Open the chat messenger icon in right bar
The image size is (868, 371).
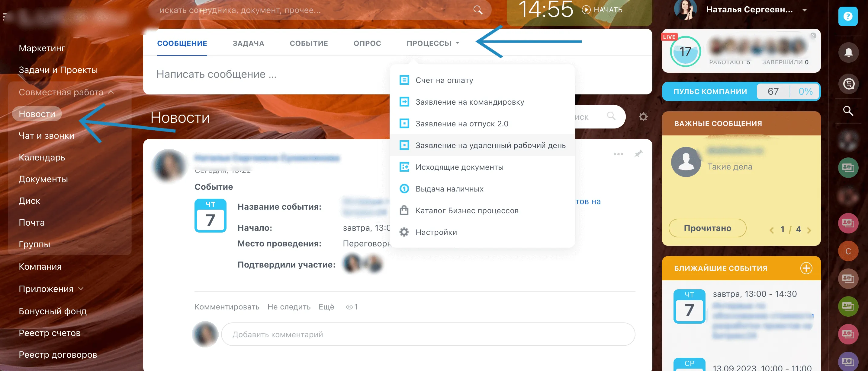[x=848, y=84]
